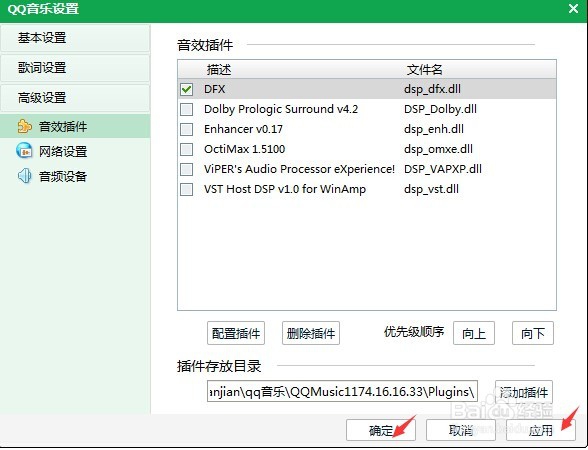Close the QQ音乐设置 dialog
588x450 pixels.
click(x=573, y=8)
